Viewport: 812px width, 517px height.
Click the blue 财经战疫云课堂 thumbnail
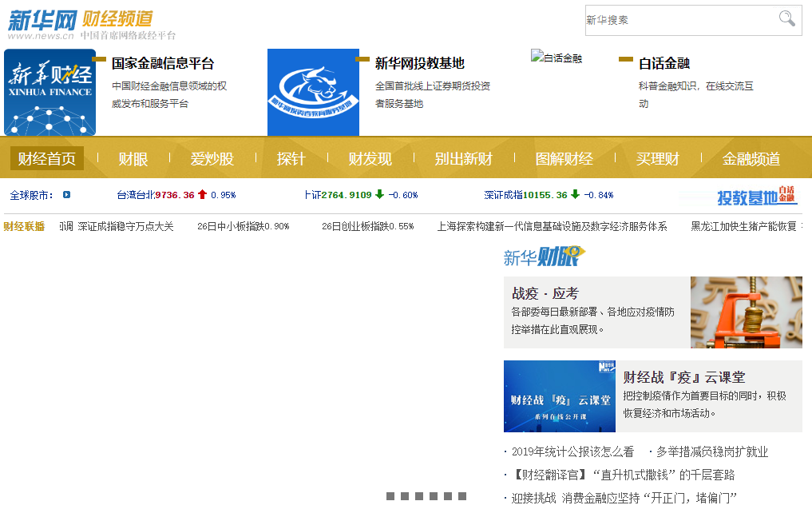pyautogui.click(x=559, y=396)
